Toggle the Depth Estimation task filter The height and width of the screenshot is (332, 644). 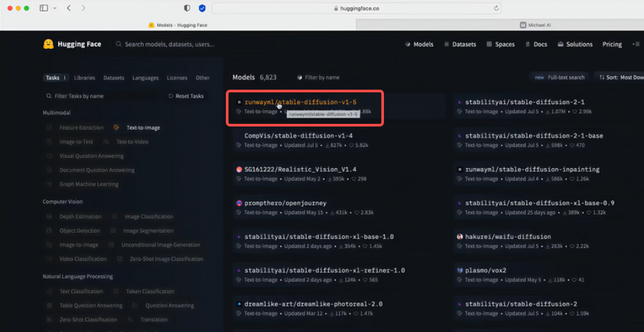[x=74, y=216]
